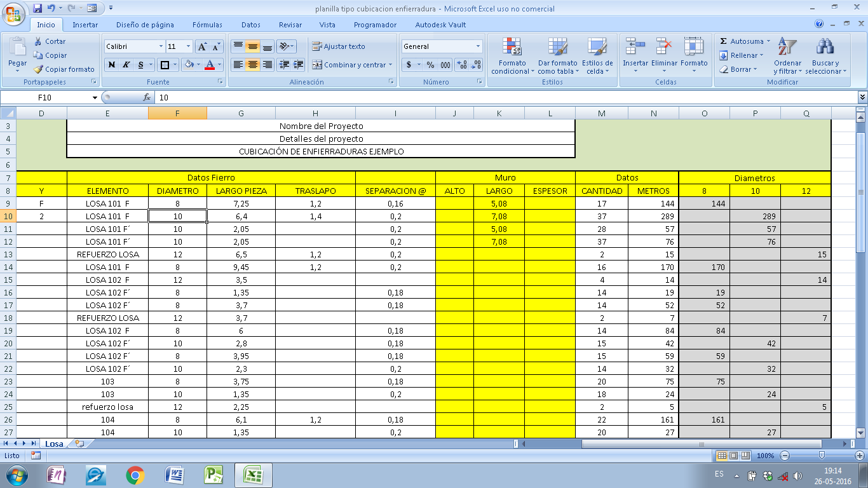868x488 pixels.
Task: Open the Calibri font dropdown
Action: tap(161, 46)
